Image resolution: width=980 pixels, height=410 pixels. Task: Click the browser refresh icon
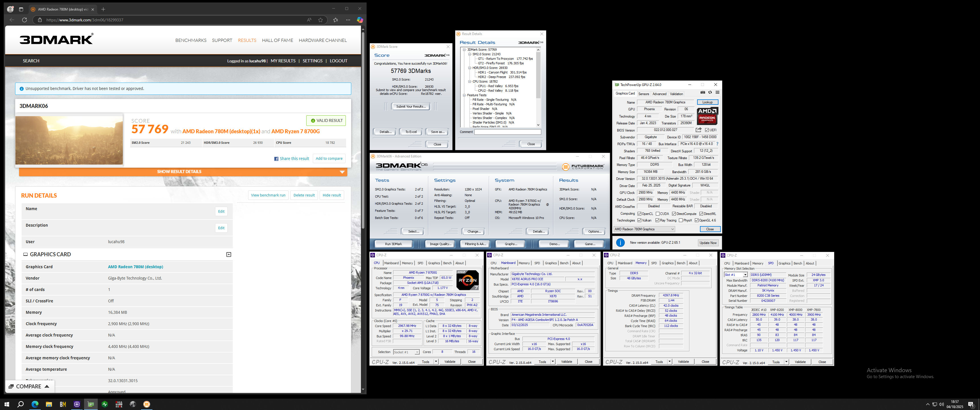(24, 20)
